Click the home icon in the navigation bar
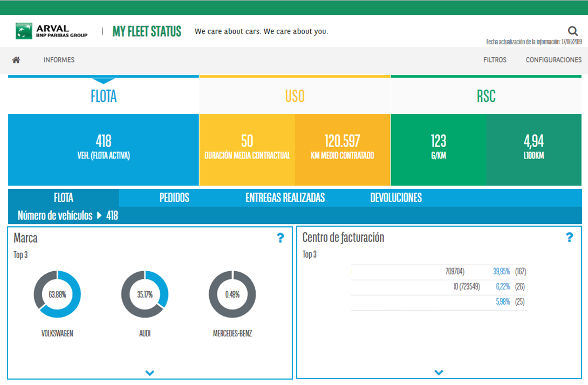This screenshot has height=385, width=588. 16,60
